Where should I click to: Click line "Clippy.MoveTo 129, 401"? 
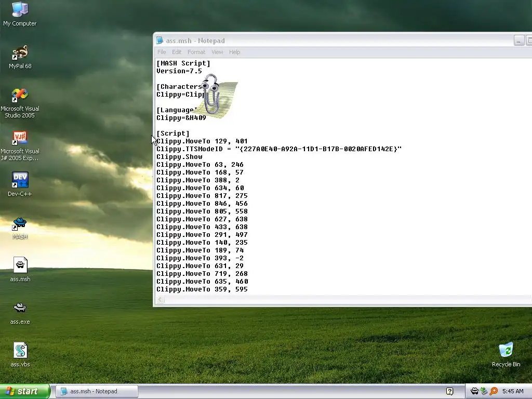click(x=202, y=141)
